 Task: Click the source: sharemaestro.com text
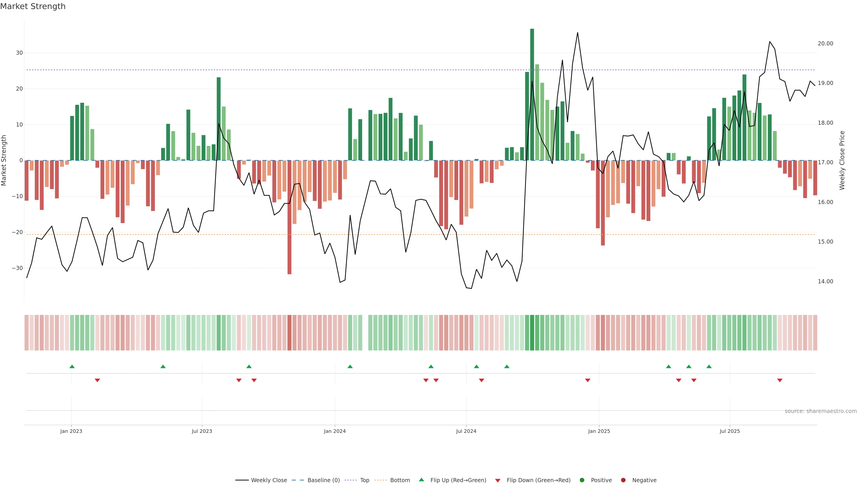tap(821, 411)
